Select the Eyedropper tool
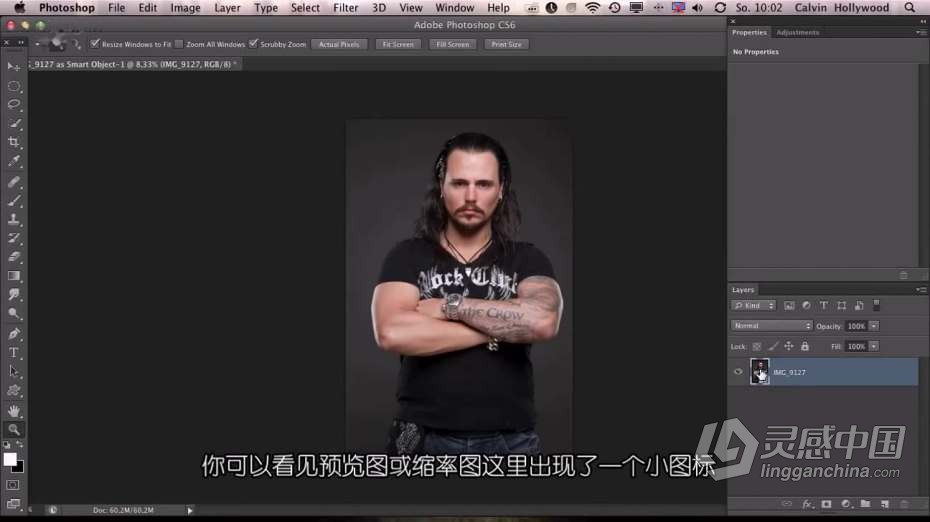 pyautogui.click(x=14, y=161)
